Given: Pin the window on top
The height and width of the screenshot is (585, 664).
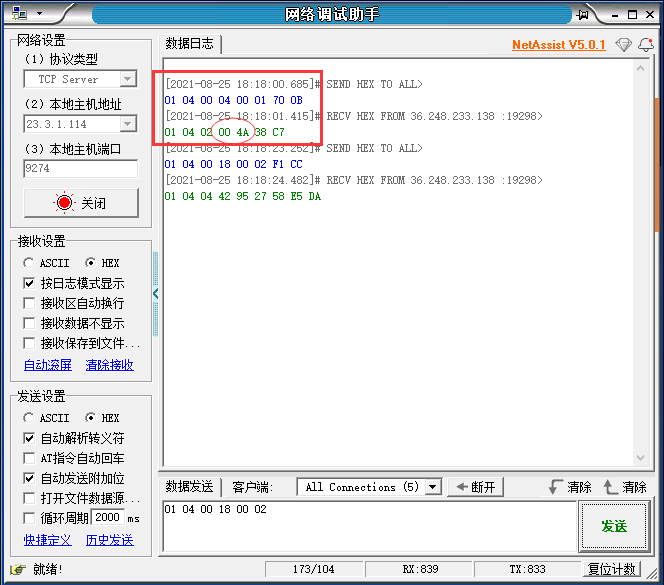Looking at the screenshot, I should [583, 15].
